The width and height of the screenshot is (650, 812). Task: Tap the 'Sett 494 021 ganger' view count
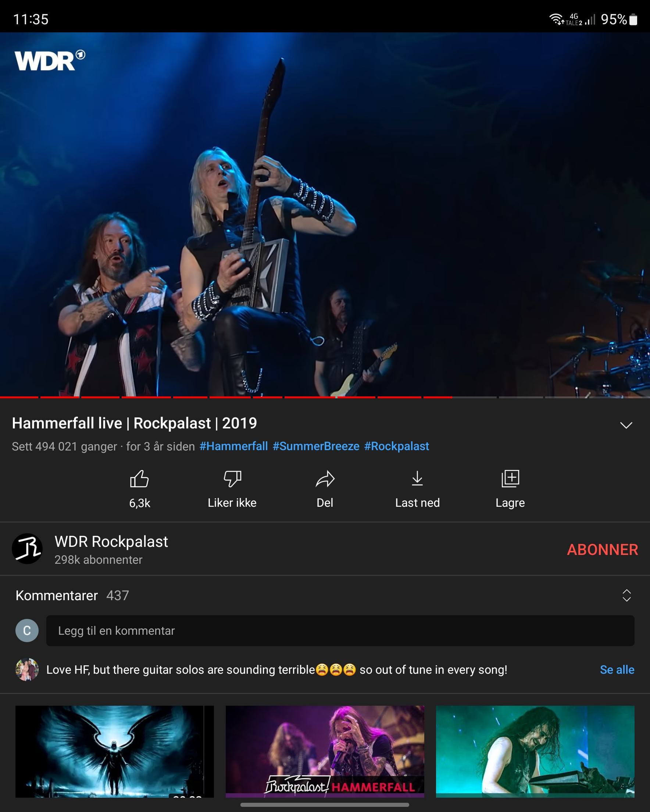click(x=64, y=446)
